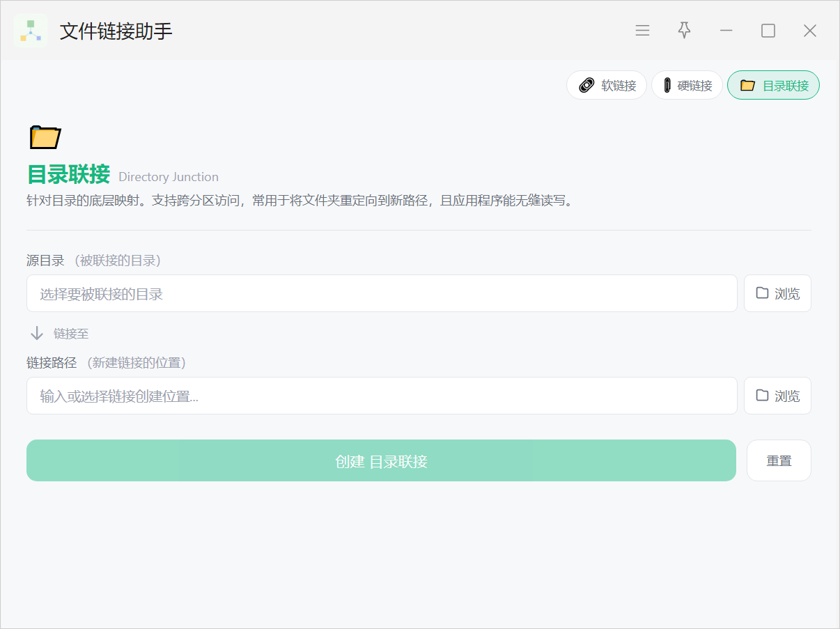Switch to the 软链接 tab
The width and height of the screenshot is (840, 629).
pyautogui.click(x=607, y=86)
